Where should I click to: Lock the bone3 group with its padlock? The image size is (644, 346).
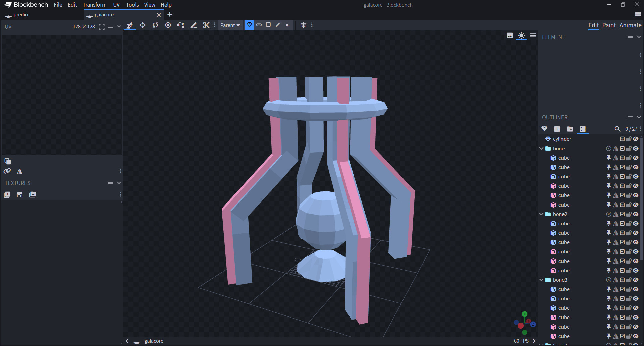click(629, 280)
